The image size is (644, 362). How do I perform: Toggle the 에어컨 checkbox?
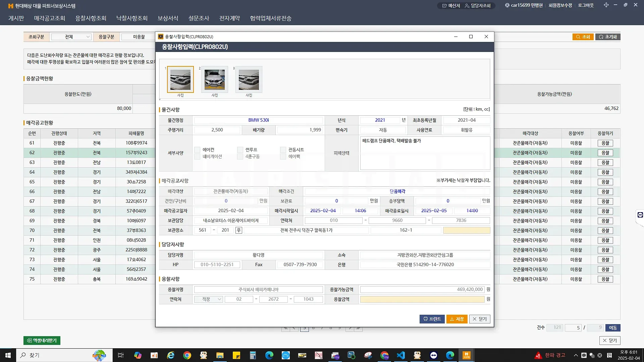[197, 150]
